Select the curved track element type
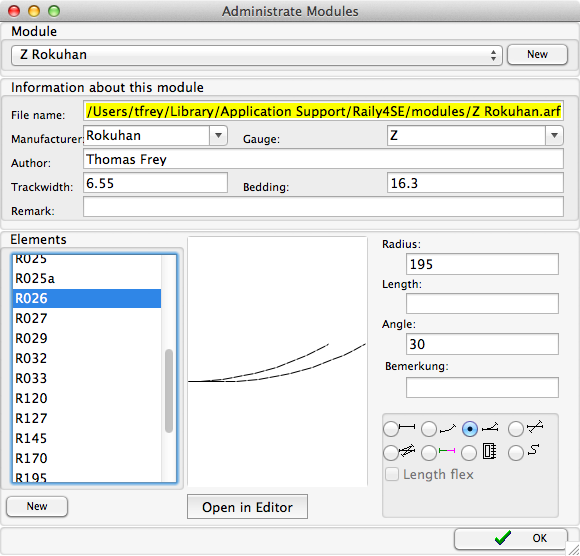The height and width of the screenshot is (556, 580). 429,429
